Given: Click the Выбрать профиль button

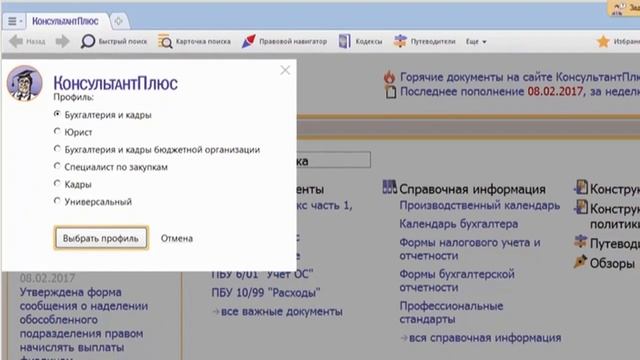Looking at the screenshot, I should [x=101, y=238].
